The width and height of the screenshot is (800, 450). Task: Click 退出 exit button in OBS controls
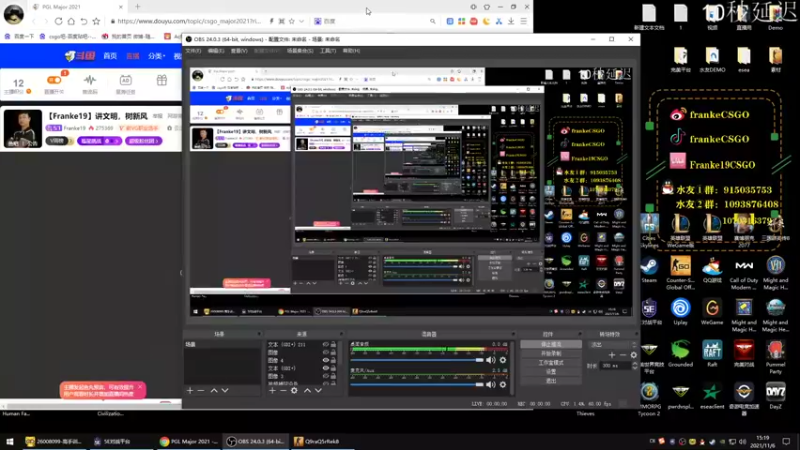(x=551, y=381)
